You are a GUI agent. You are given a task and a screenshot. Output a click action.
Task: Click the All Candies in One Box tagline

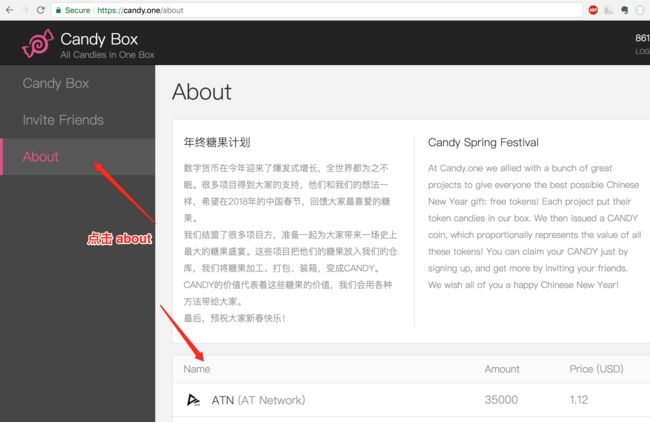(107, 55)
